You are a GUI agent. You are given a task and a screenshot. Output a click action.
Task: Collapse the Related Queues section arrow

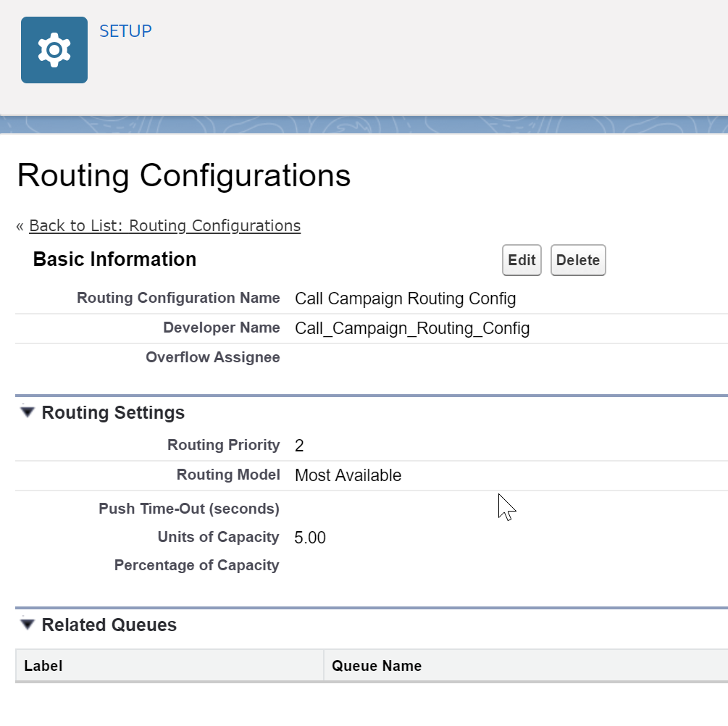coord(28,625)
